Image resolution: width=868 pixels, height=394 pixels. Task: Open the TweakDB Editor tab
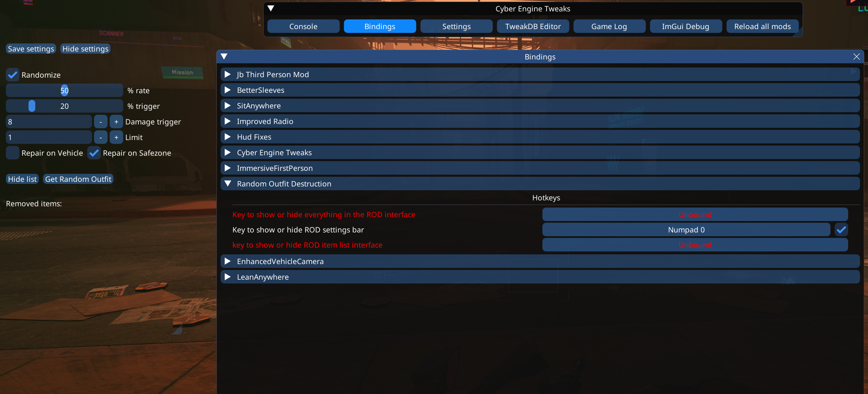[533, 26]
